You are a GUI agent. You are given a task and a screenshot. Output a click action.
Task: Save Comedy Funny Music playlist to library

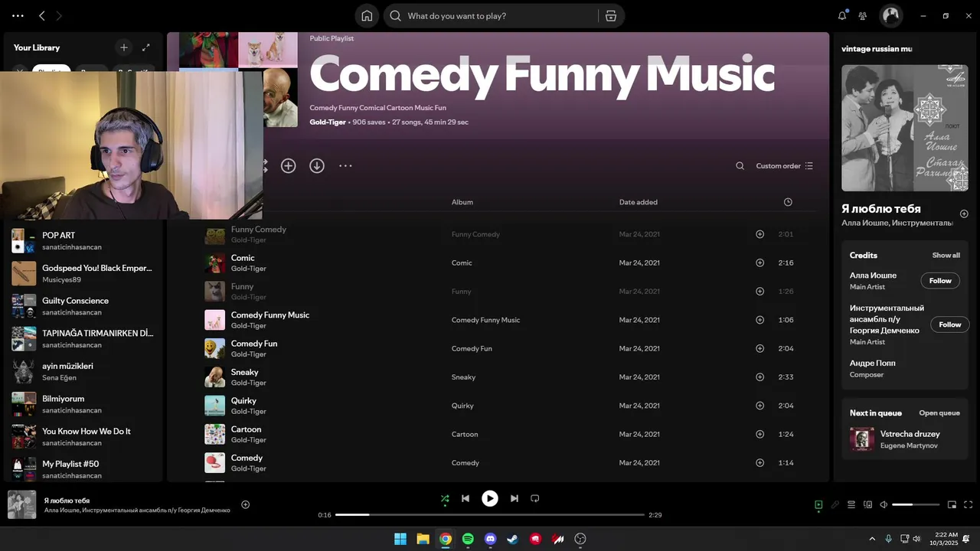(288, 165)
